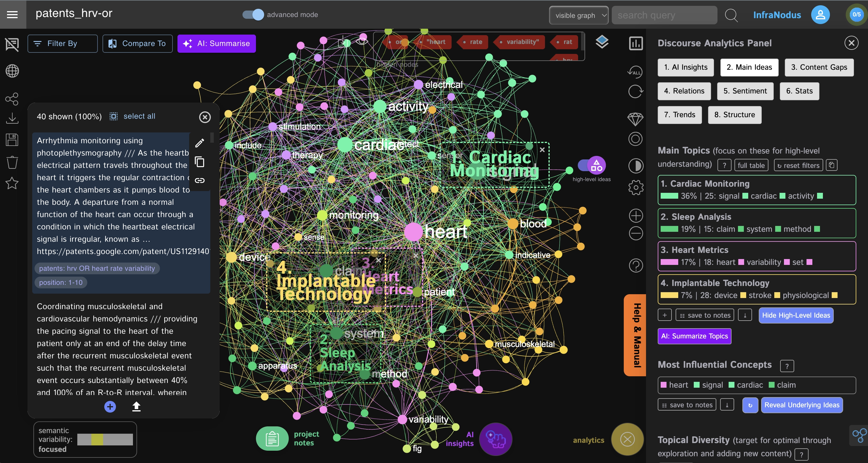Toggle the eye visibility icon on graph
Viewport: 868px width, 463px height.
point(362,42)
